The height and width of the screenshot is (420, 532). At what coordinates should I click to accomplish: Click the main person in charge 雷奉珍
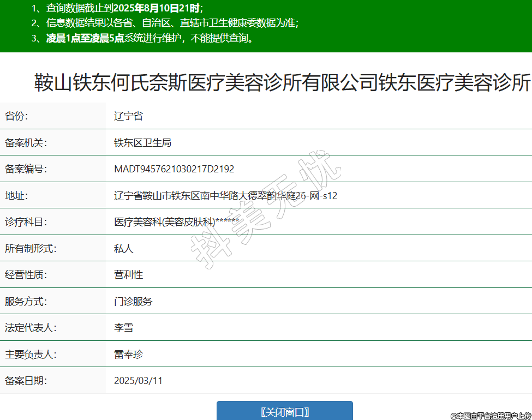click(128, 355)
